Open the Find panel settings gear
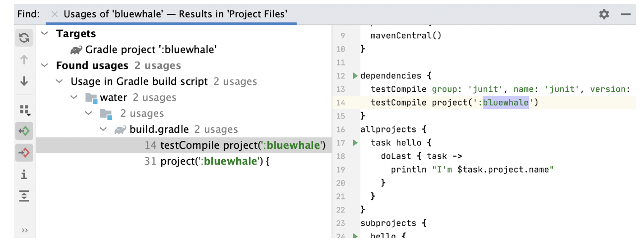This screenshot has width=644, height=248. 604,14
